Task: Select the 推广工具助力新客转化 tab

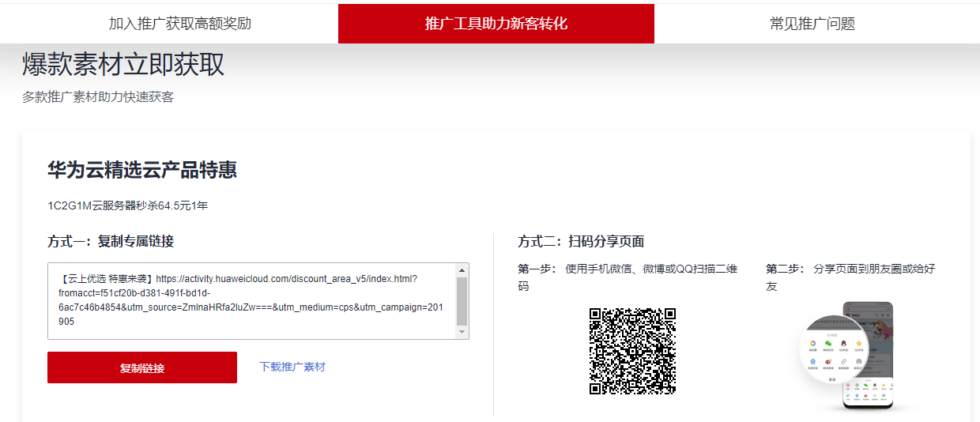Action: coord(496,24)
